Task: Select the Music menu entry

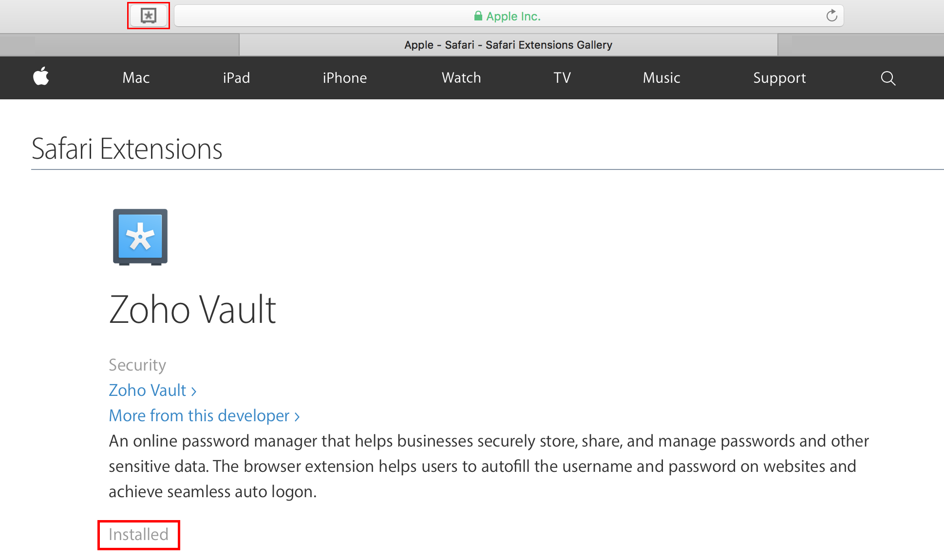Action: pyautogui.click(x=661, y=77)
